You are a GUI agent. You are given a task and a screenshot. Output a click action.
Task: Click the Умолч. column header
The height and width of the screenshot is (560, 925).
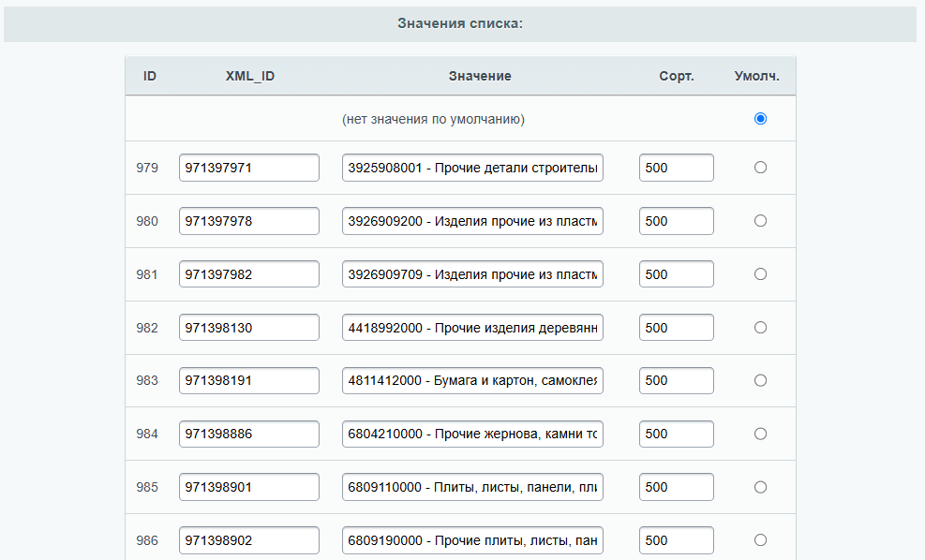coord(757,76)
